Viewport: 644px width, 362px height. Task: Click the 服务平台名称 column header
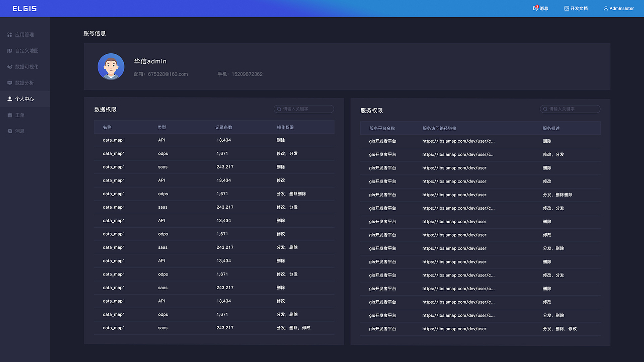click(382, 128)
